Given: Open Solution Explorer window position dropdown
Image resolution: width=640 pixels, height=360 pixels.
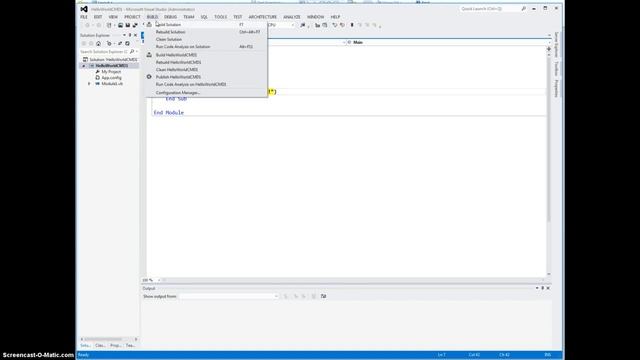Looking at the screenshot, I should coord(124,35).
